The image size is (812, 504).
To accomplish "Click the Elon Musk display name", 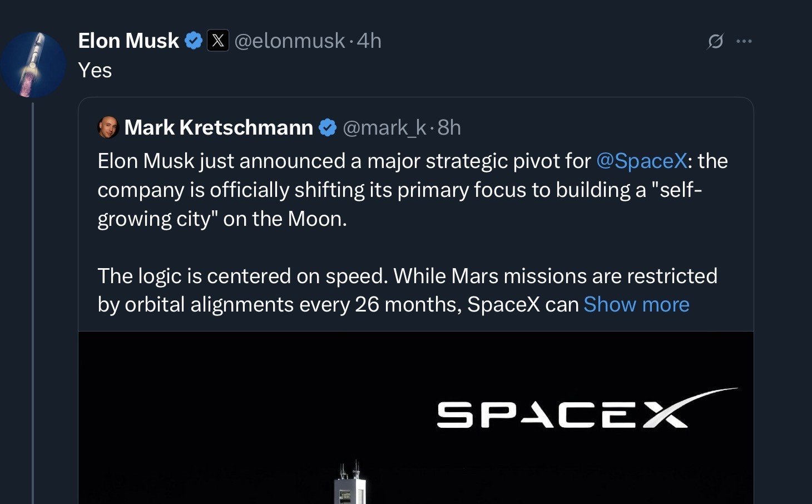I will 128,41.
